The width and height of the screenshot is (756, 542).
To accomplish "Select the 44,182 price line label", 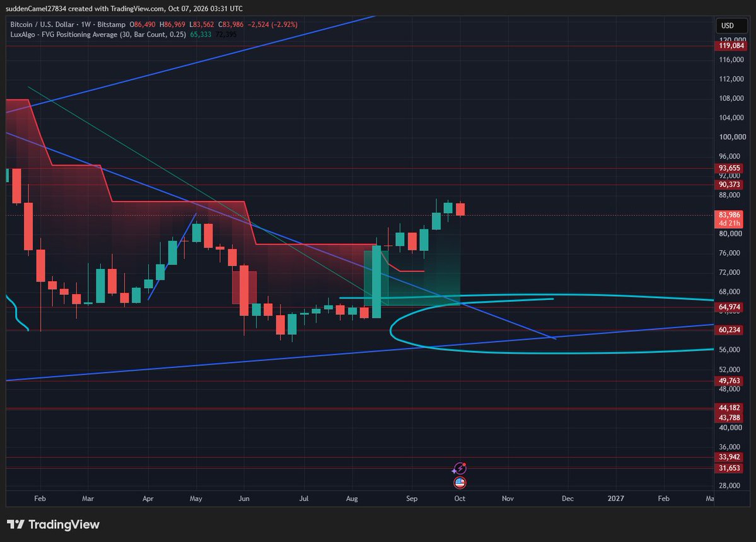I will (729, 408).
